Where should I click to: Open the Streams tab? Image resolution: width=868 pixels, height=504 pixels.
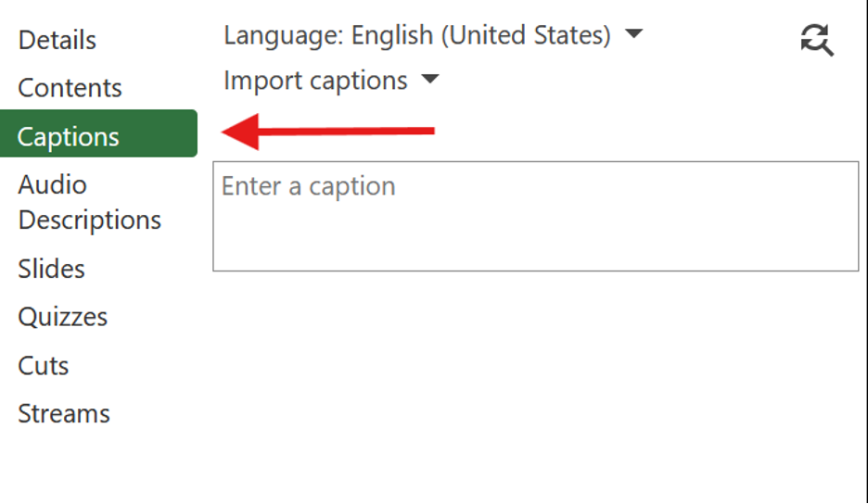point(64,413)
